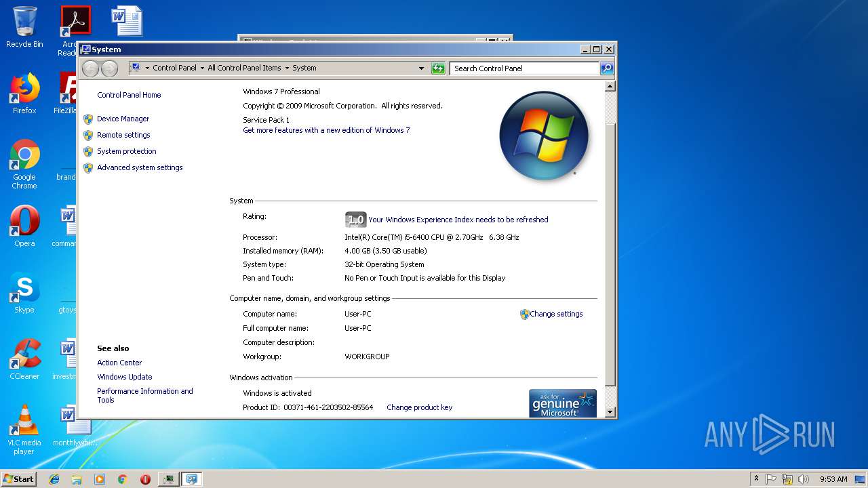Click volume speaker tray icon
The height and width of the screenshot is (488, 868).
(804, 479)
